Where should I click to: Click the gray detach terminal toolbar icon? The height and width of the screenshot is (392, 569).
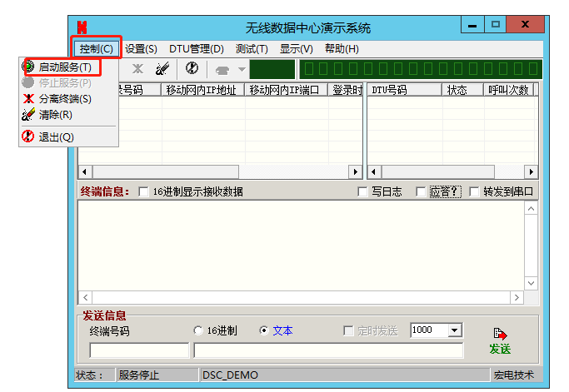click(x=137, y=68)
